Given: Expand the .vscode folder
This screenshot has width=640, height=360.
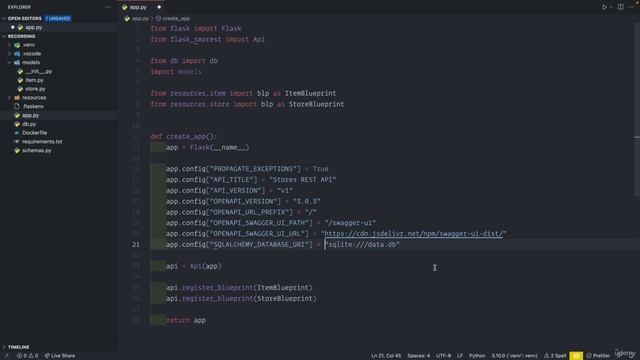Looking at the screenshot, I should (x=9, y=53).
